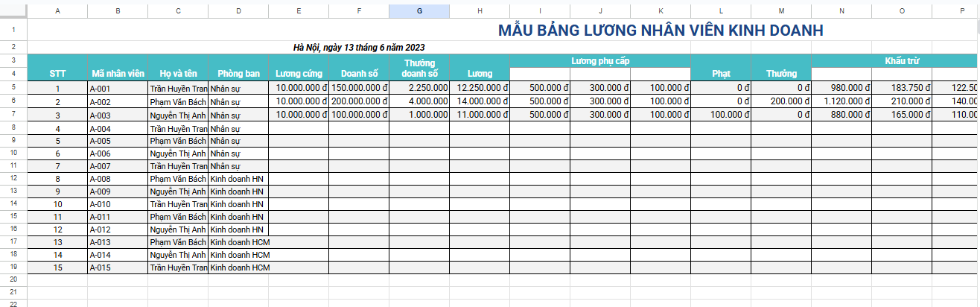Click employee code A-012
Image resolution: width=980 pixels, height=307 pixels.
click(x=118, y=229)
